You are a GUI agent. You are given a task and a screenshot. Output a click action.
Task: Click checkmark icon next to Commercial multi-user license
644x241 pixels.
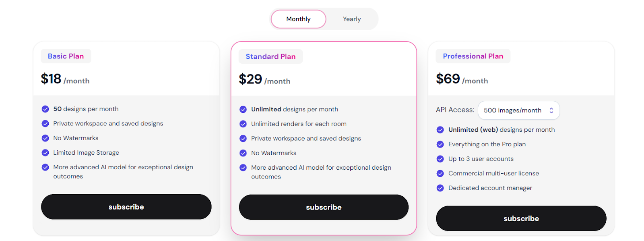pos(440,173)
